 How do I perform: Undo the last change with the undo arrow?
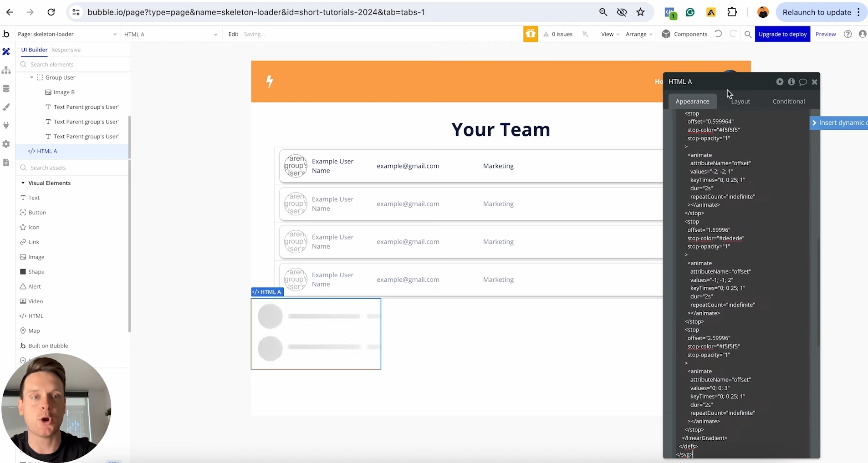[718, 34]
